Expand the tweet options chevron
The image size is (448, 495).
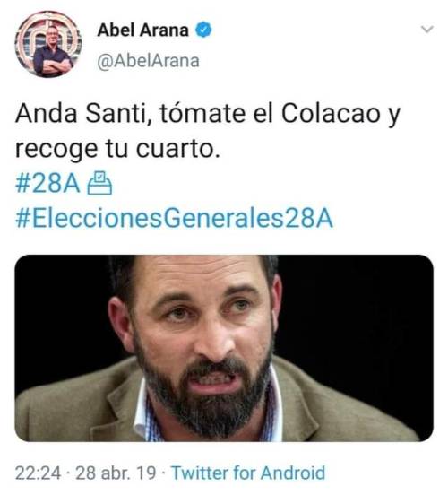pyautogui.click(x=427, y=30)
